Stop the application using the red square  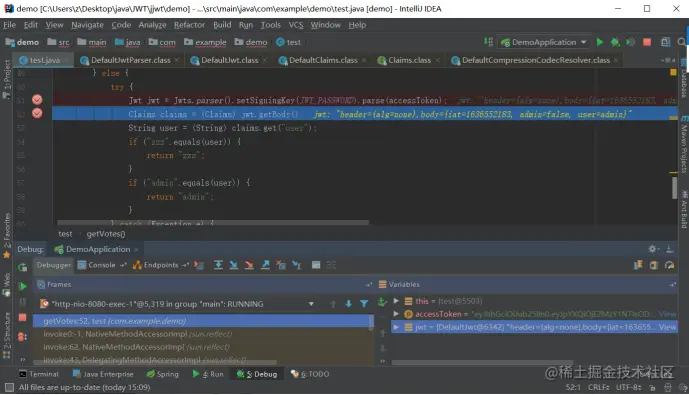pos(647,42)
